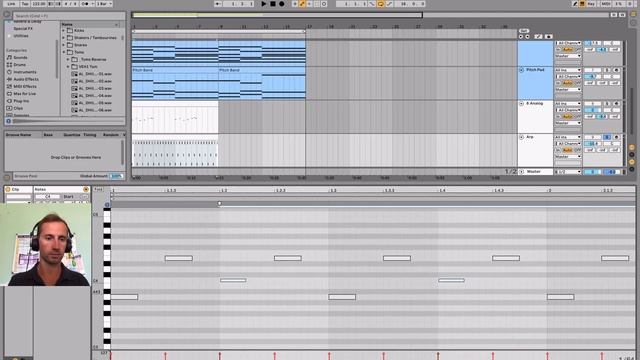The height and width of the screenshot is (360, 640).
Task: Toggle the Arrangement Loop switch
Action: click(380, 4)
